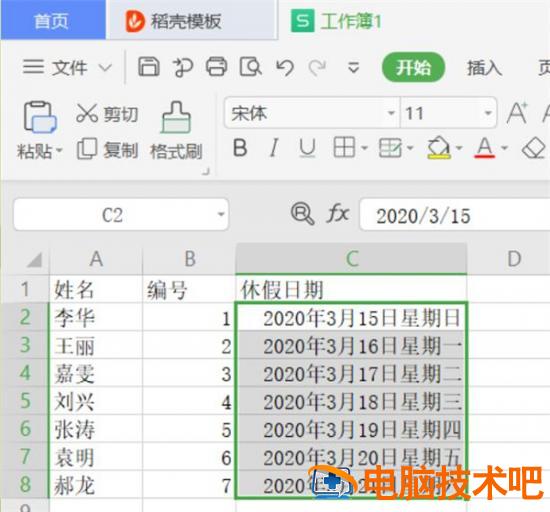Click cell containing 休假日期
The width and height of the screenshot is (550, 512).
coord(351,290)
